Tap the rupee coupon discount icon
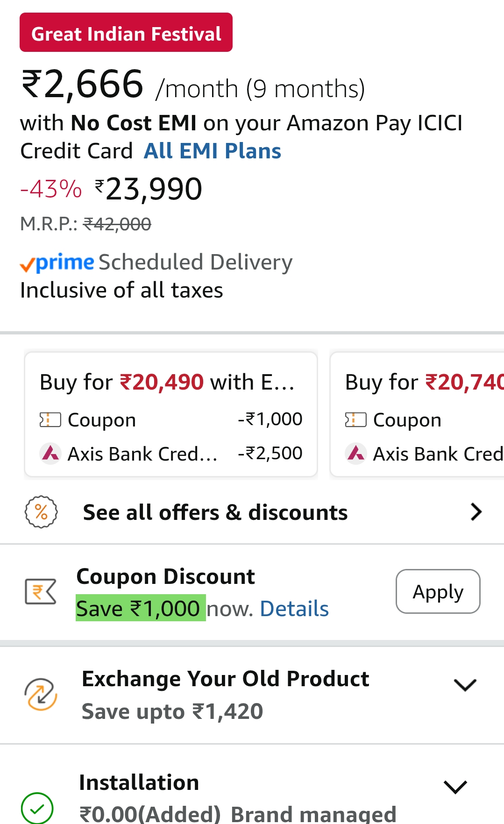The height and width of the screenshot is (824, 504). pos(41,591)
